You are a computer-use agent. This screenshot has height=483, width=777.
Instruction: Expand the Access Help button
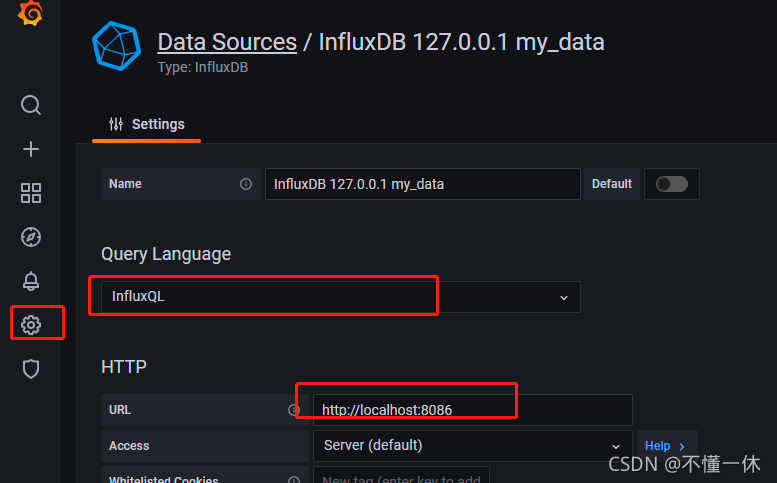coord(666,446)
